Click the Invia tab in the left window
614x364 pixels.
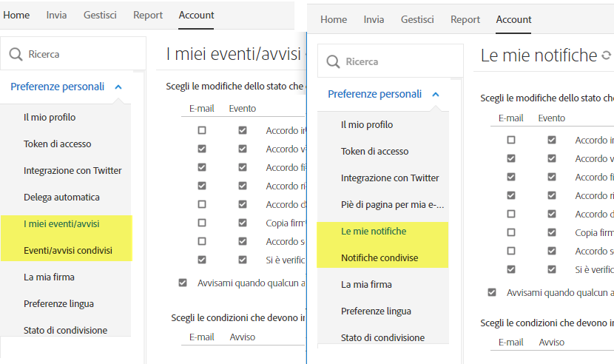[x=56, y=15]
